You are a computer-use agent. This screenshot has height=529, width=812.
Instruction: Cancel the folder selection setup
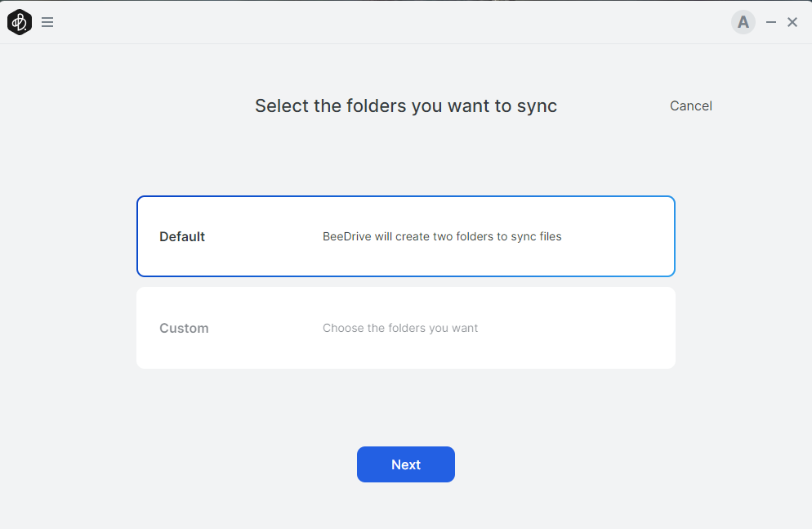click(690, 105)
